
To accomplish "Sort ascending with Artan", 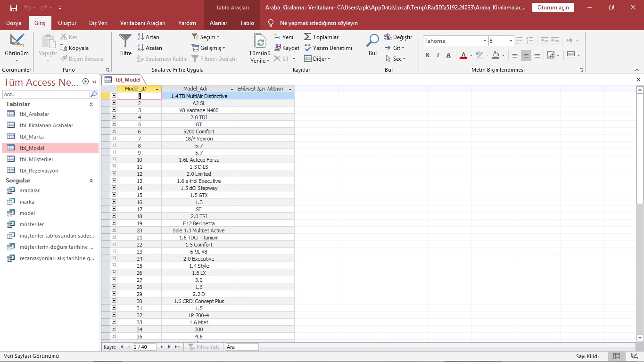I will (148, 37).
